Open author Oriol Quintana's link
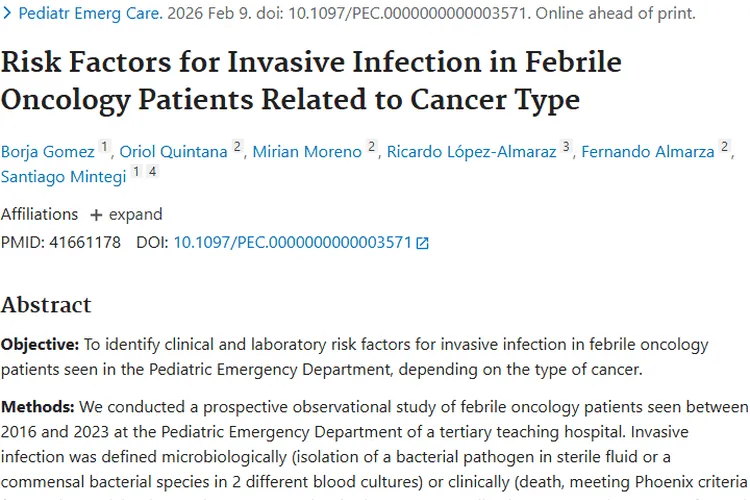Viewport: 750px width, 500px height. 174,152
